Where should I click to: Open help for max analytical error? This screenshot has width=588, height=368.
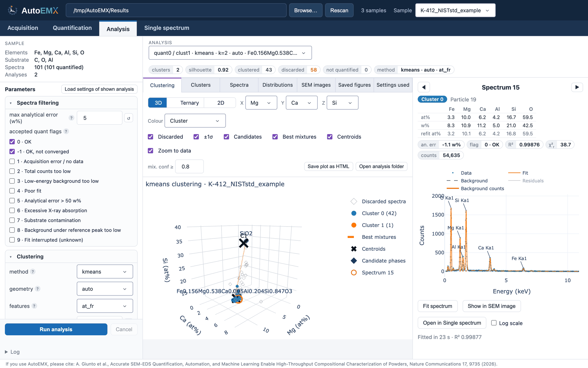click(71, 118)
